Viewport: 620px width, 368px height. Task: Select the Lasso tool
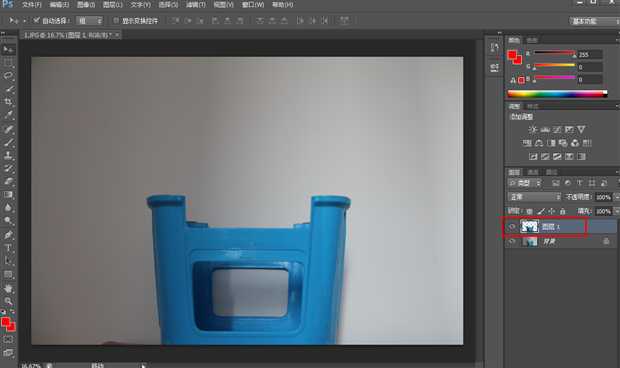[8, 75]
